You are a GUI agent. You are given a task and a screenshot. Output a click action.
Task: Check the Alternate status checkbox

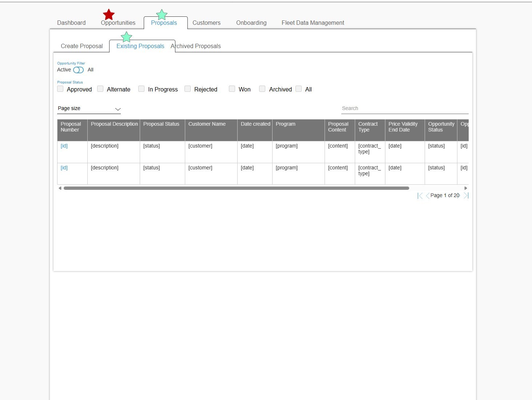(x=100, y=89)
